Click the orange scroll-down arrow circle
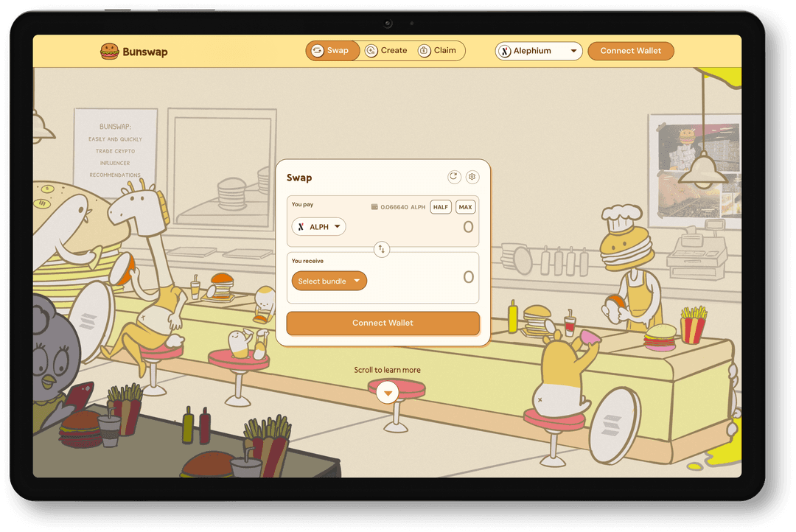 click(388, 393)
